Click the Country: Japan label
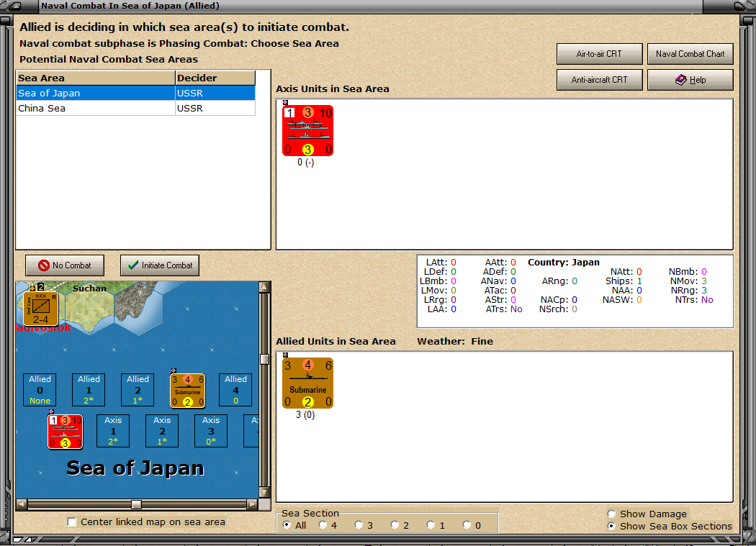Image resolution: width=756 pixels, height=546 pixels. pos(564,262)
